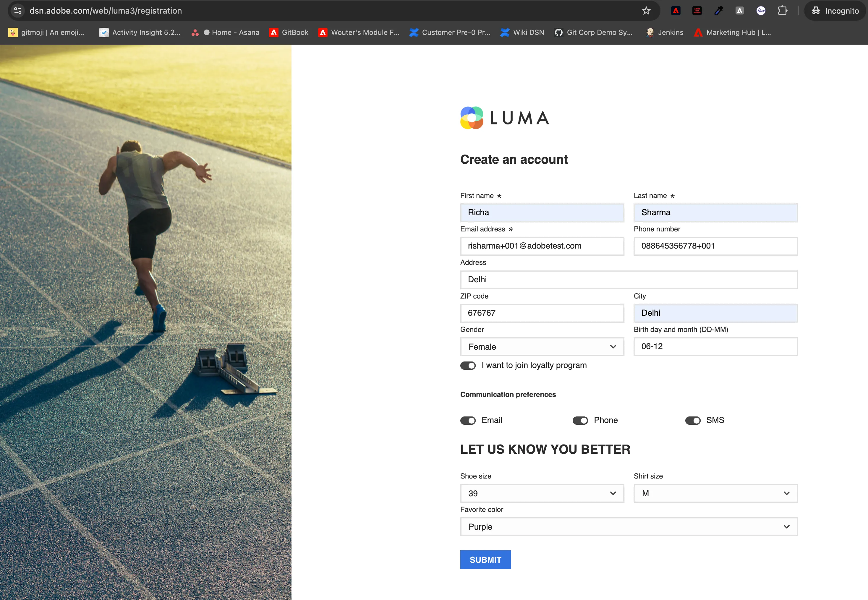Image resolution: width=868 pixels, height=600 pixels.
Task: Click the SUBMIT button
Action: (485, 560)
